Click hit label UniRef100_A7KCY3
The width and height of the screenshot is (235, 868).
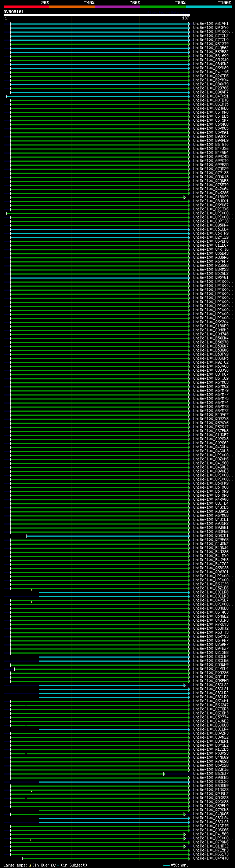point(211,625)
